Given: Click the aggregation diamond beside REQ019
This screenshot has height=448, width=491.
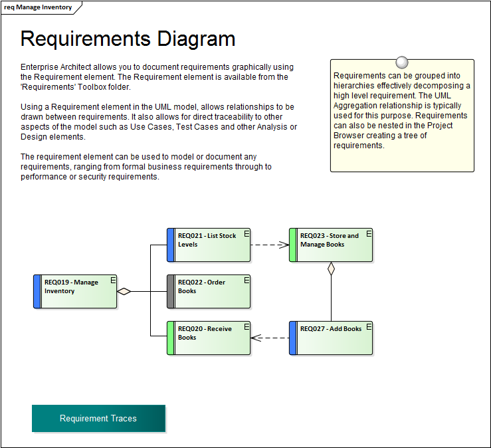Looking at the screenshot, I should [124, 291].
